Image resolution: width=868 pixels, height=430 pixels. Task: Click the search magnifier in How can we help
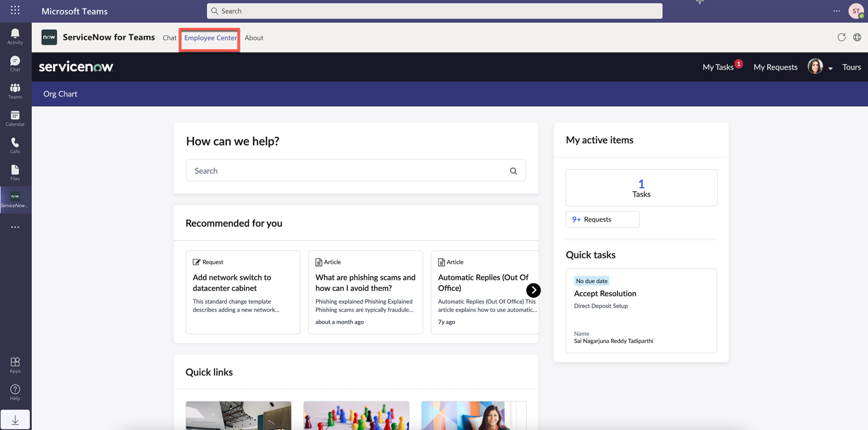[513, 171]
